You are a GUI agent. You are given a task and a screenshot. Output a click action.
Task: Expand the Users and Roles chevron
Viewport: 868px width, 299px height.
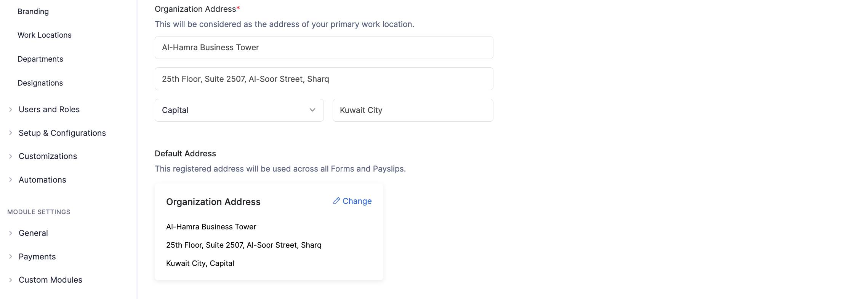pyautogui.click(x=11, y=110)
